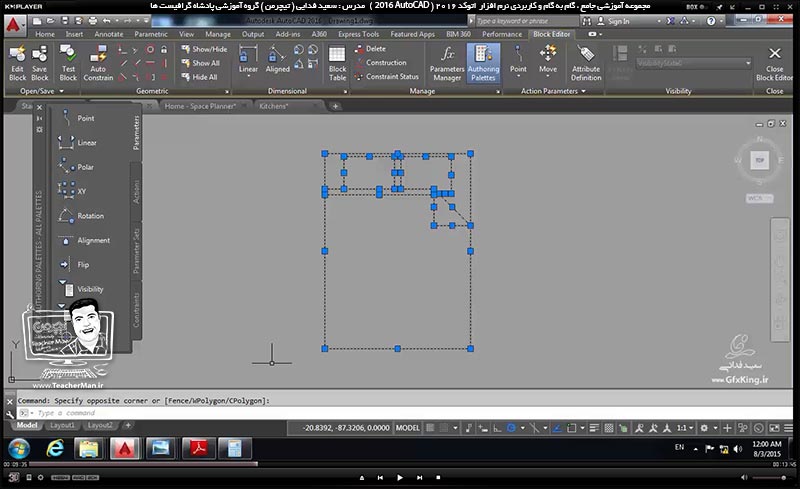Open Attribute Definition
The width and height of the screenshot is (800, 489).
[586, 63]
